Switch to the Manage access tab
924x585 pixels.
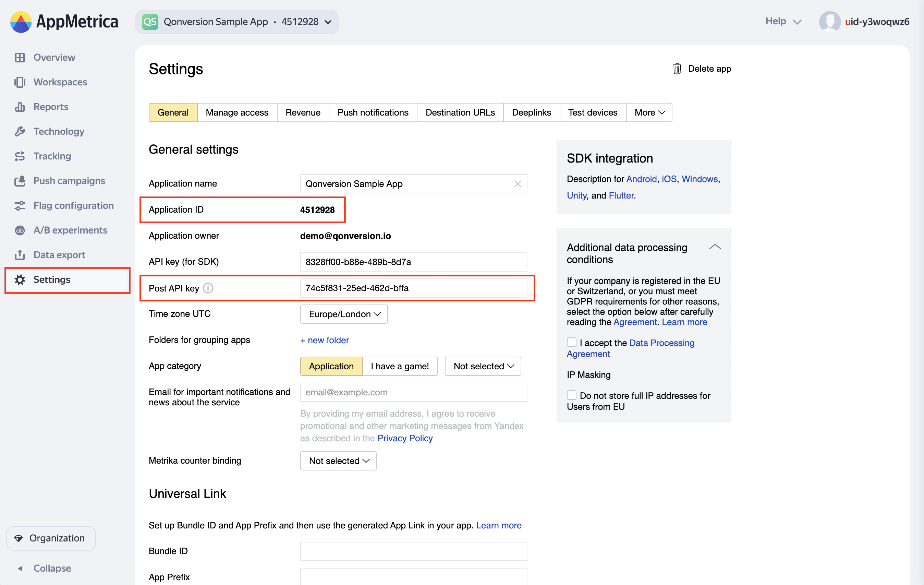(x=237, y=112)
